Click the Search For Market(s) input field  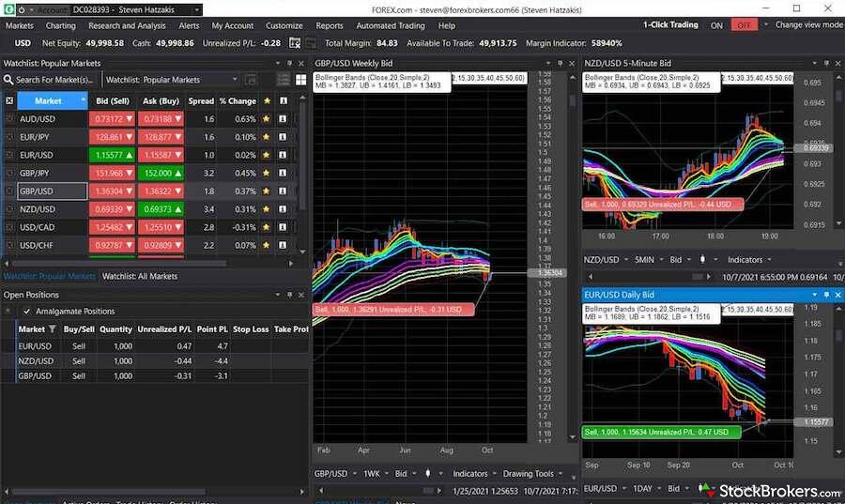56,81
